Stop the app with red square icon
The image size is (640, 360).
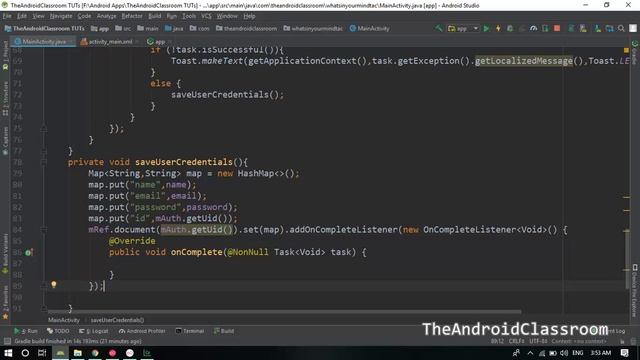[557, 29]
